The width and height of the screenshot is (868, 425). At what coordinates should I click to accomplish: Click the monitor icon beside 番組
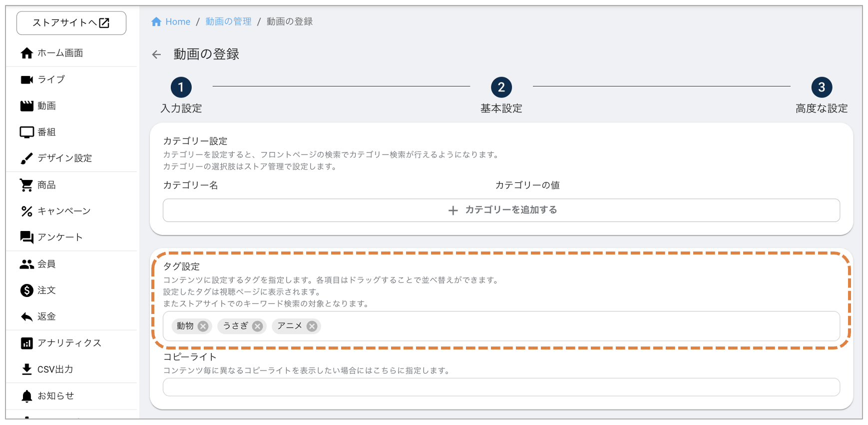[x=27, y=132]
